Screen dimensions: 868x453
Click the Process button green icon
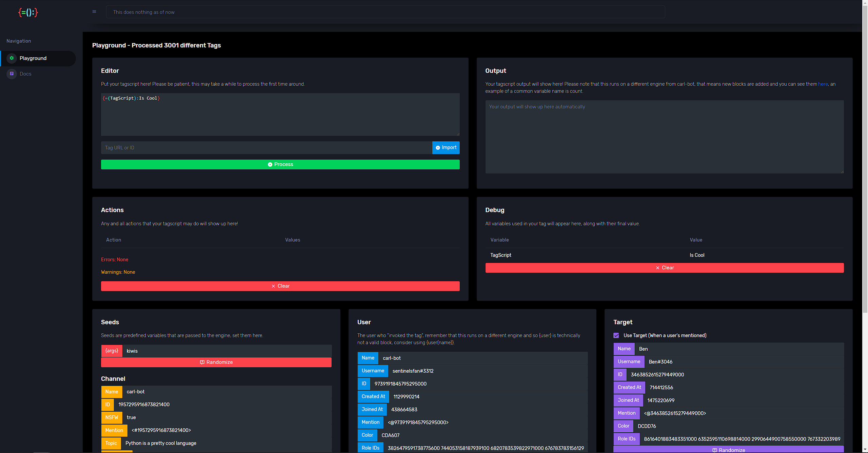point(270,165)
